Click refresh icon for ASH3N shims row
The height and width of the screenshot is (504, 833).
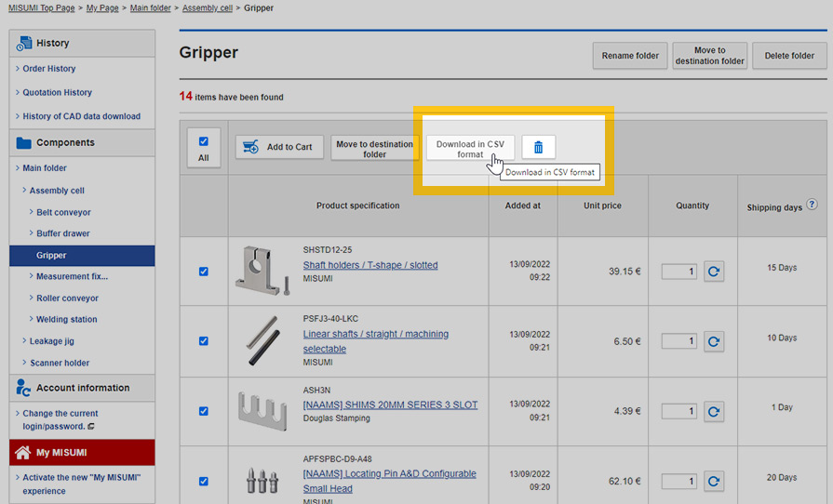click(x=714, y=411)
